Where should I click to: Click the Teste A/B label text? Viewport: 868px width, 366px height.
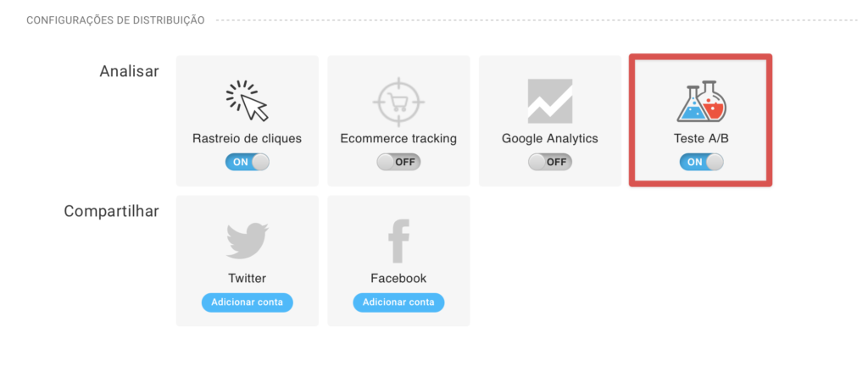point(701,138)
